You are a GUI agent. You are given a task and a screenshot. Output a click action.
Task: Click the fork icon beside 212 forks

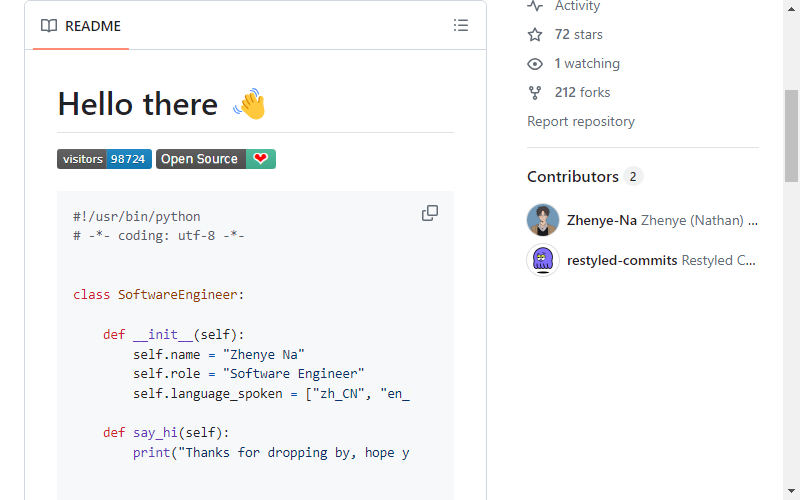click(535, 93)
